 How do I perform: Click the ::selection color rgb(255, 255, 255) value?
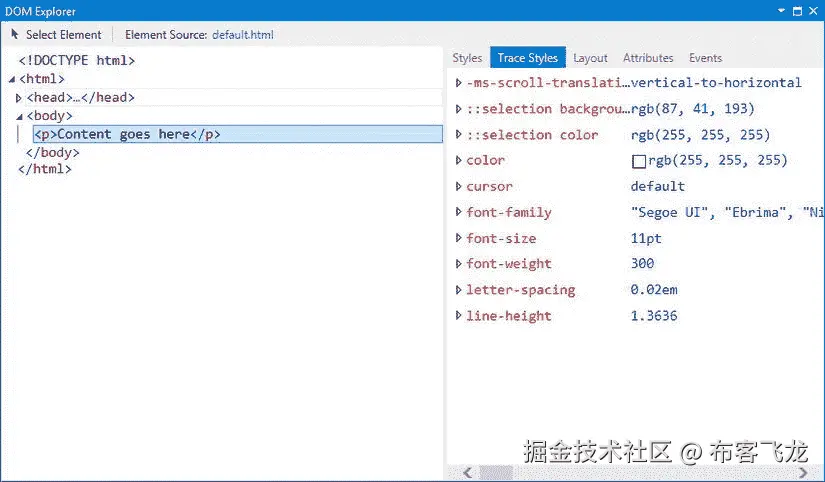click(700, 135)
